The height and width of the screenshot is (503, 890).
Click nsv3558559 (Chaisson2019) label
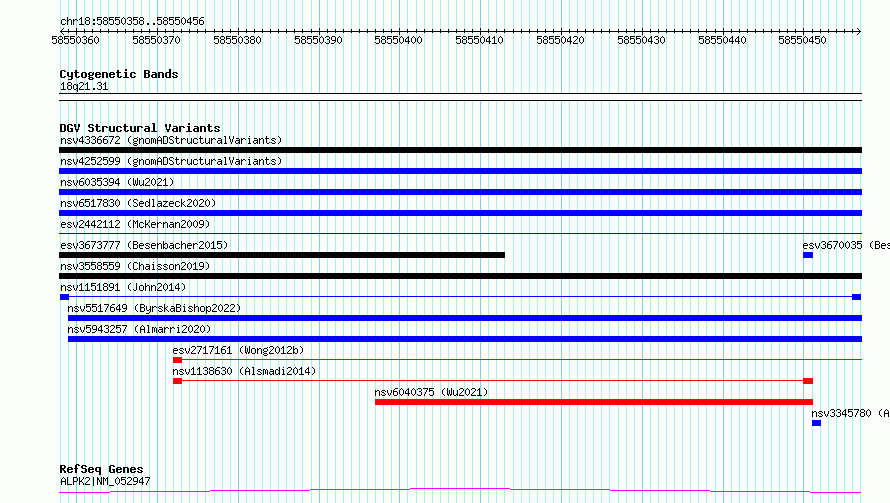coord(135,266)
